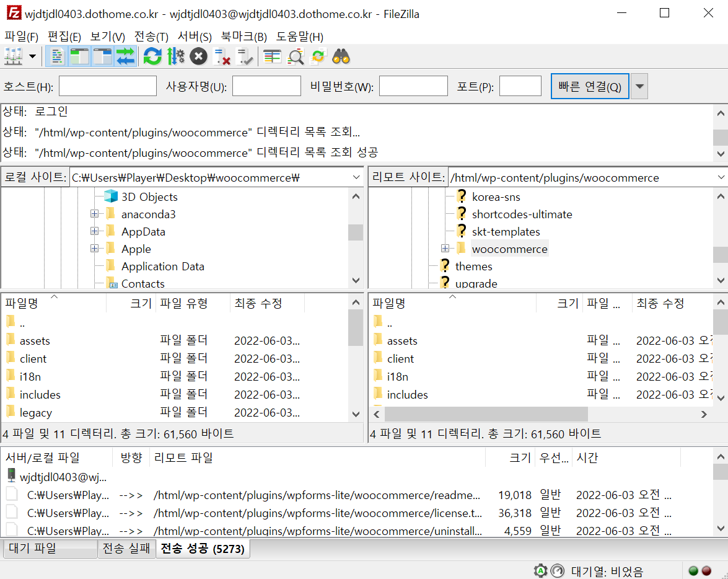728x579 pixels.
Task: Expand the anaconda3 folder node
Action: pos(94,214)
